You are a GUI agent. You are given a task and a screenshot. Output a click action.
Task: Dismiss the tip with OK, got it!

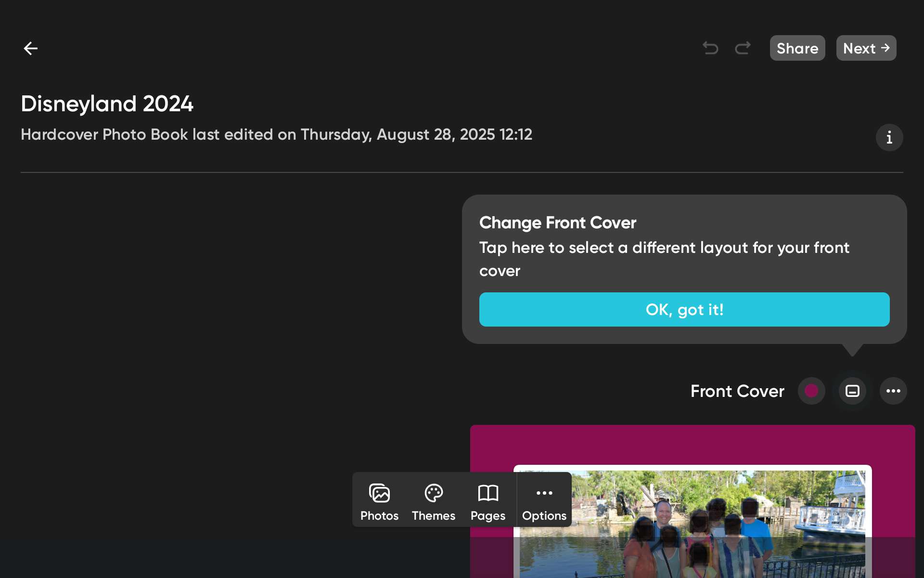[x=684, y=310]
